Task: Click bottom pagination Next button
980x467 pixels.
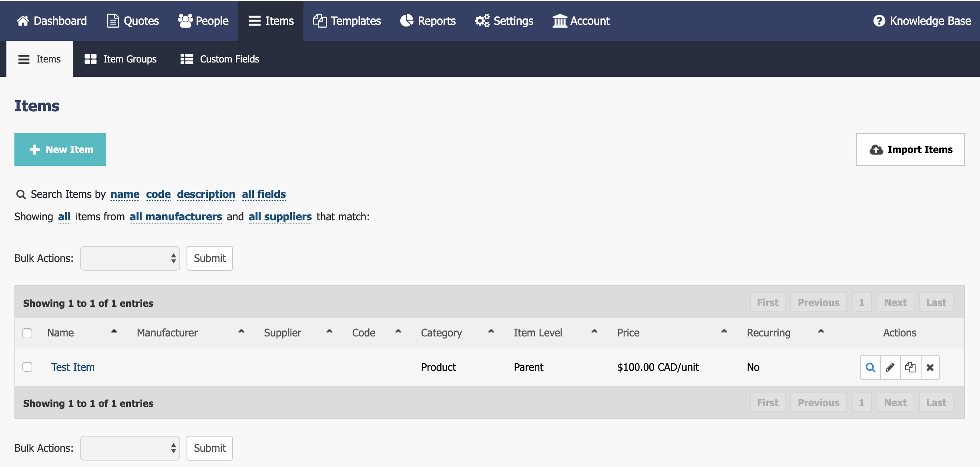Action: pos(896,403)
